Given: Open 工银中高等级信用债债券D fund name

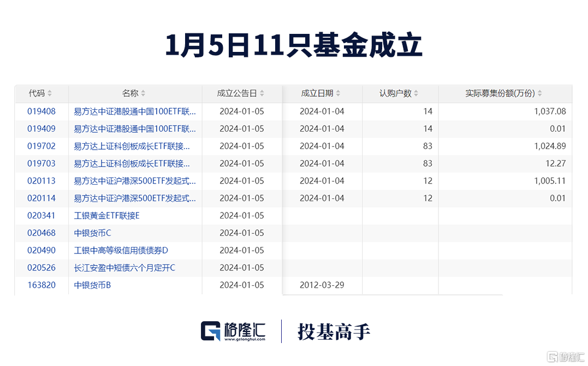Looking at the screenshot, I should coord(121,250).
